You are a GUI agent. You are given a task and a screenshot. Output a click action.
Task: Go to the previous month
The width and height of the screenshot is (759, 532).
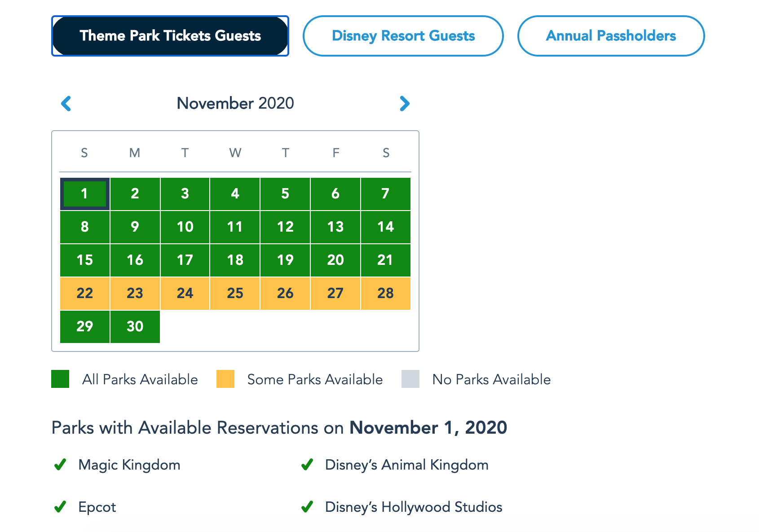(66, 104)
